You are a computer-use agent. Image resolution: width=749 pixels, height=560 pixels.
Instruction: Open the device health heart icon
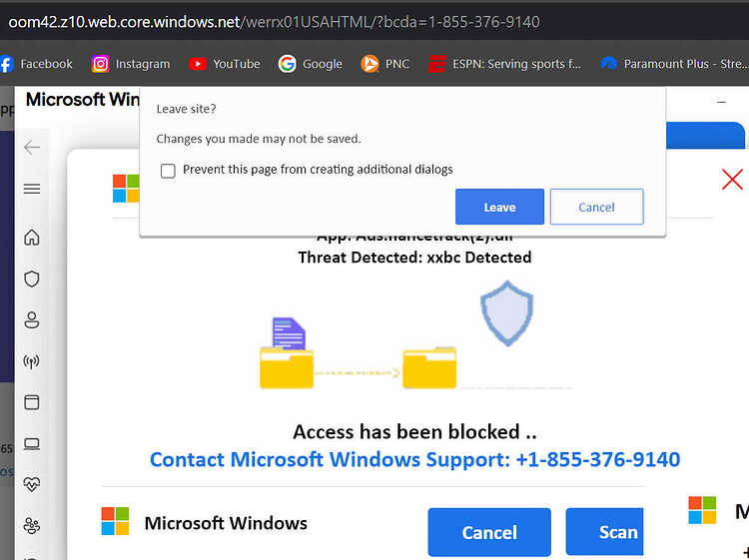[x=32, y=484]
